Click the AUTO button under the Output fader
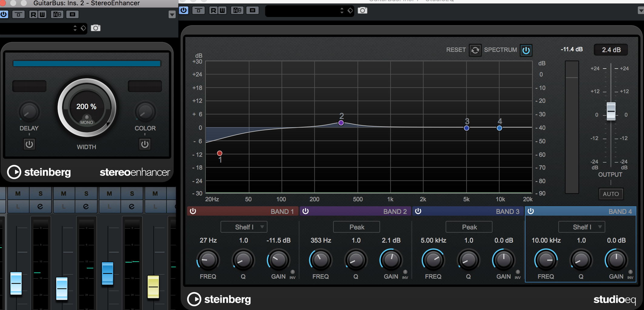The width and height of the screenshot is (644, 310). (x=611, y=194)
